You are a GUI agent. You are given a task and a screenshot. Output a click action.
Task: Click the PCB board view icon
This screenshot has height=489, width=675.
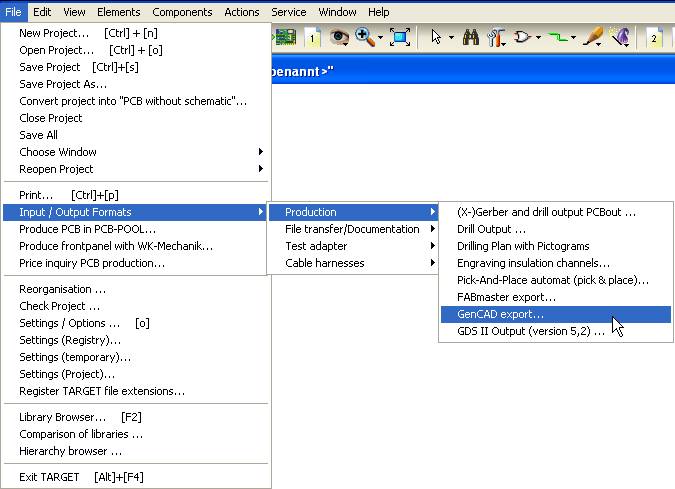pos(285,37)
